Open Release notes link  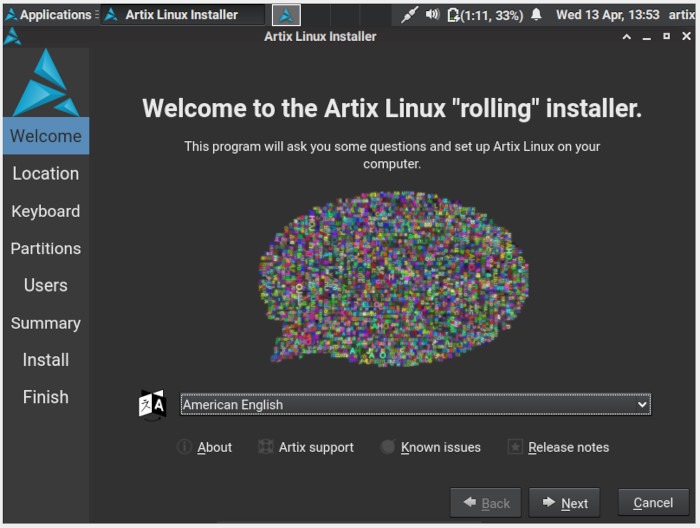click(558, 447)
